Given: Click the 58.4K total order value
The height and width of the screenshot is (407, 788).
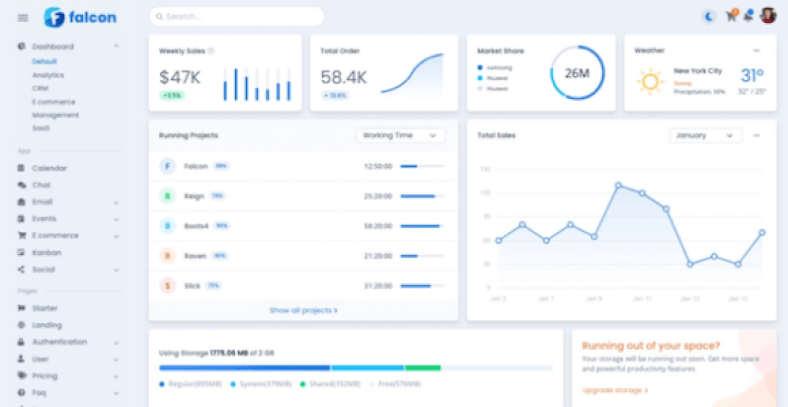Looking at the screenshot, I should tap(344, 77).
